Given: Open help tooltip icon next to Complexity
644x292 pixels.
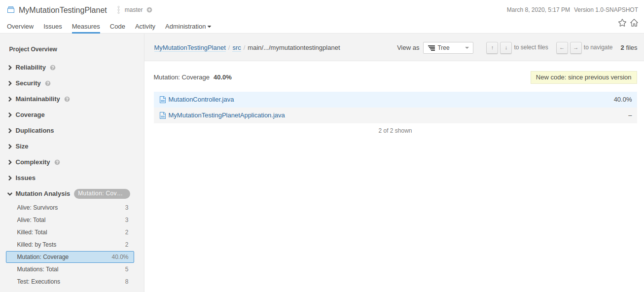Looking at the screenshot, I should click(x=57, y=162).
